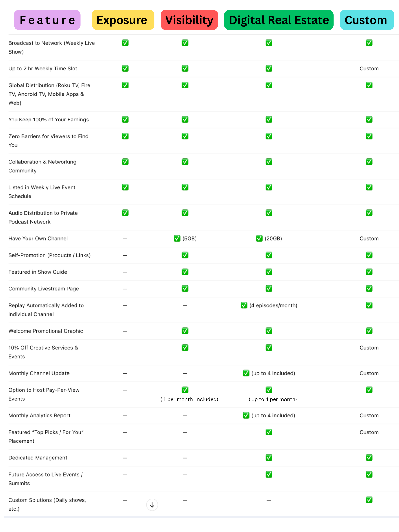The height and width of the screenshot is (532, 399).
Task: Click the Digital Real Estate checkmark for Dedicated Management
Action: (x=269, y=457)
